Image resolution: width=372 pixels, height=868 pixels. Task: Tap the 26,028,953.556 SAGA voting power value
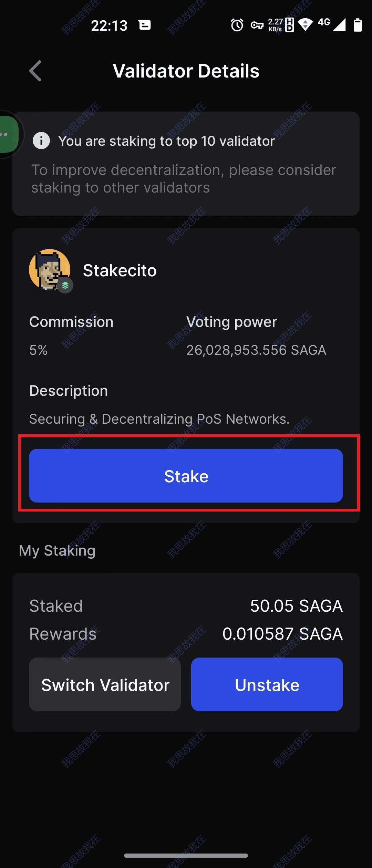pos(256,350)
